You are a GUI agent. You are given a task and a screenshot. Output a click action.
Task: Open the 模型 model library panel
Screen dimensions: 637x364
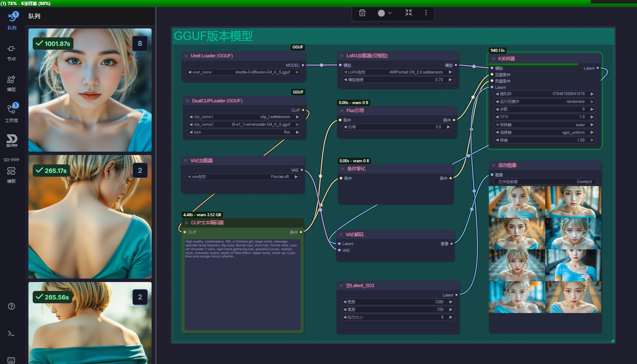[11, 83]
